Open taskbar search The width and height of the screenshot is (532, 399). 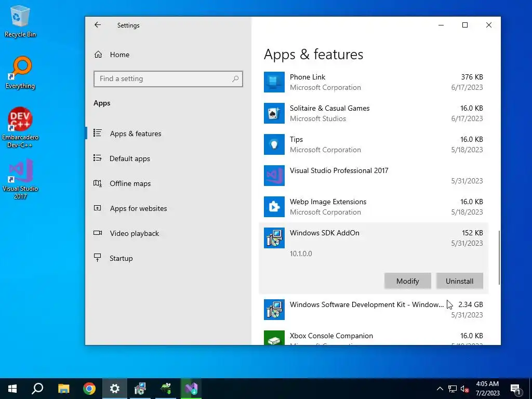(37, 389)
